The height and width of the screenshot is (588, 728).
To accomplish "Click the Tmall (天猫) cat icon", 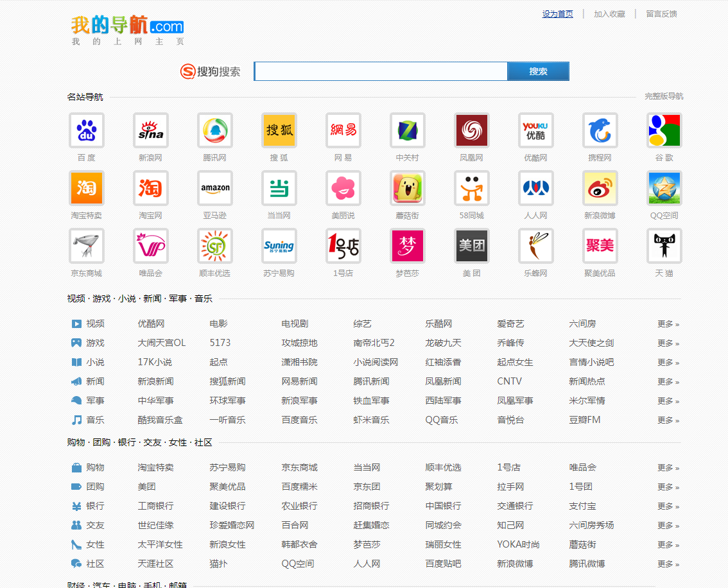I will click(664, 246).
